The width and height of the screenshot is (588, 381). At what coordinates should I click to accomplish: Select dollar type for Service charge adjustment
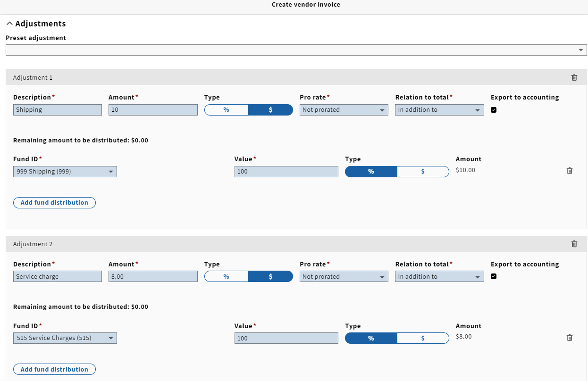(270, 277)
